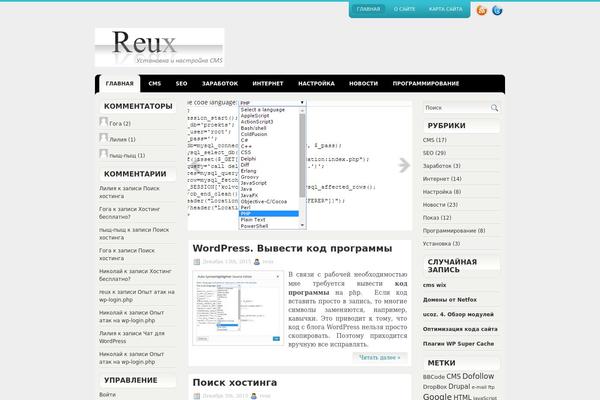Open the ГЛАВНАЯ tab in black navigation bar

coord(119,83)
